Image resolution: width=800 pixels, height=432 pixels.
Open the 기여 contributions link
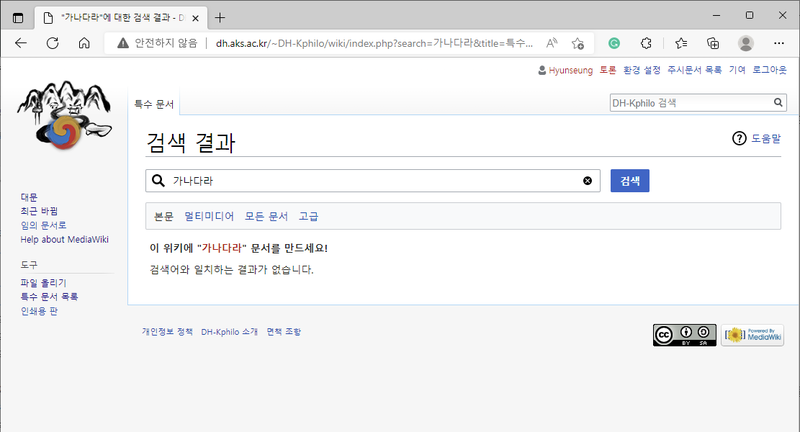click(737, 70)
